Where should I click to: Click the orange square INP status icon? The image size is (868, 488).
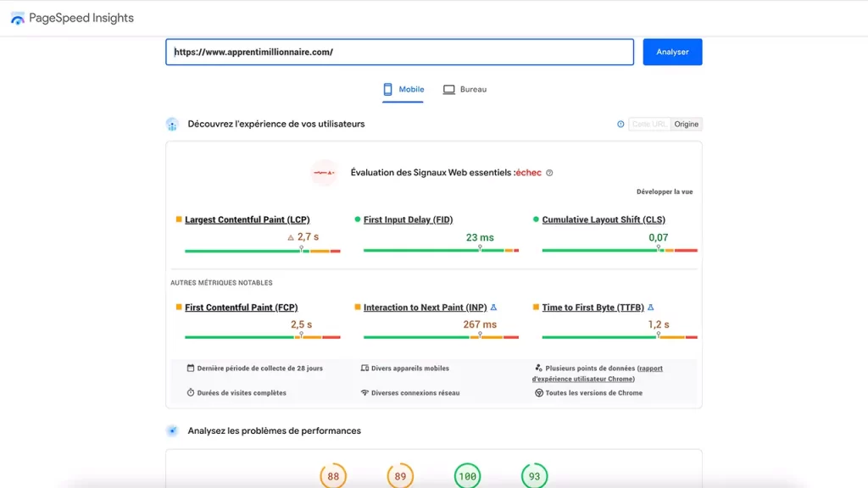tap(357, 307)
